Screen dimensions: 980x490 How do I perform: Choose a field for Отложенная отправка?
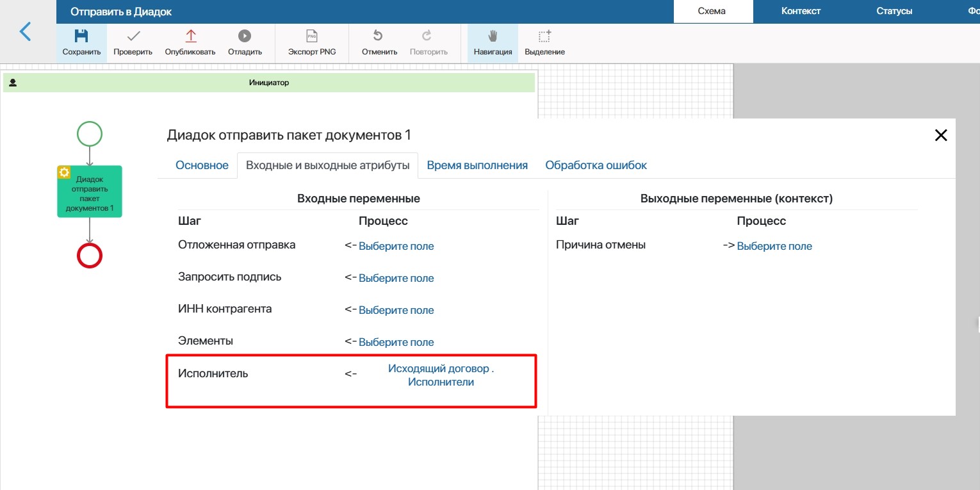(396, 246)
